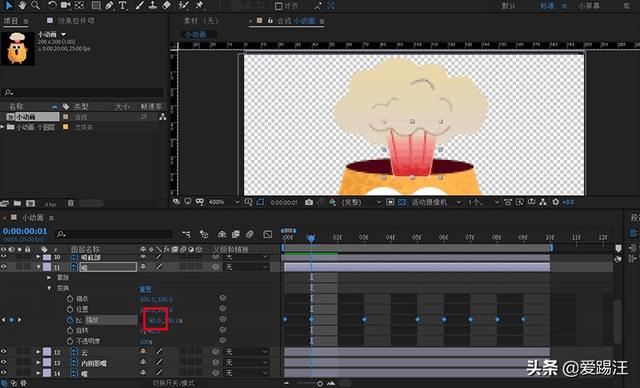The height and width of the screenshot is (388, 640).
Task: Select the Rotation tool
Action: coord(52,5)
